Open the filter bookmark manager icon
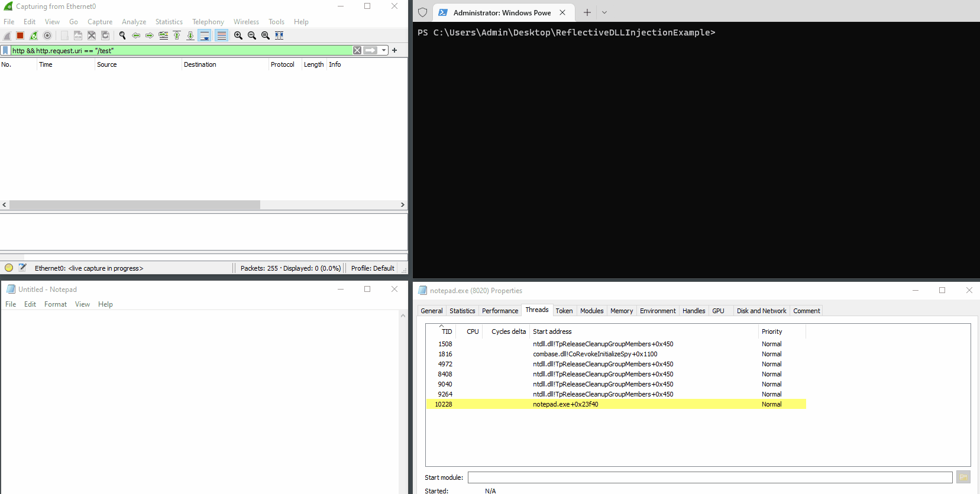980x494 pixels. pos(6,51)
